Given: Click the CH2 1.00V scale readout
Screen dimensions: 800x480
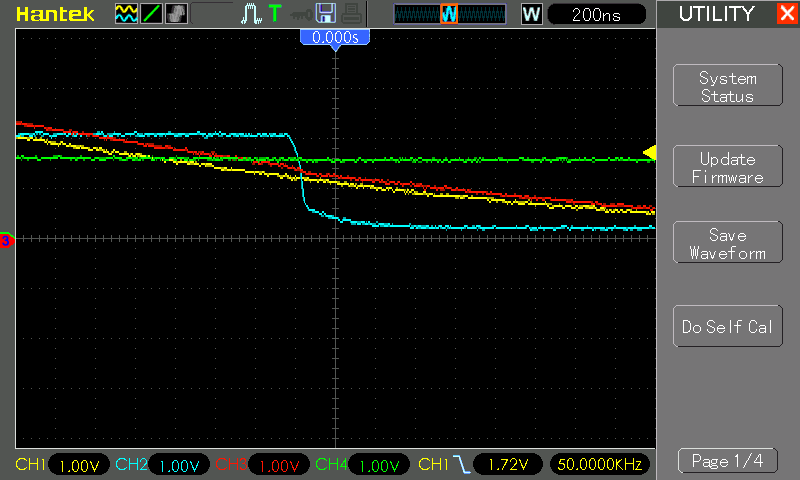Looking at the screenshot, I should coord(179,465).
